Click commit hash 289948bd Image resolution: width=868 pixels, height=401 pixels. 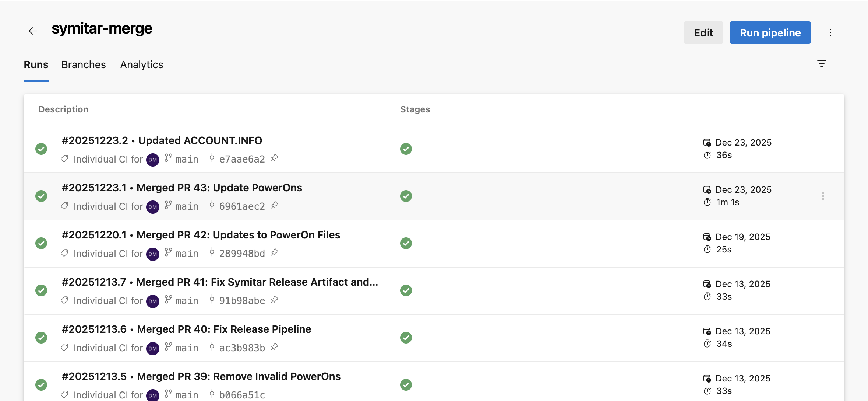click(242, 254)
